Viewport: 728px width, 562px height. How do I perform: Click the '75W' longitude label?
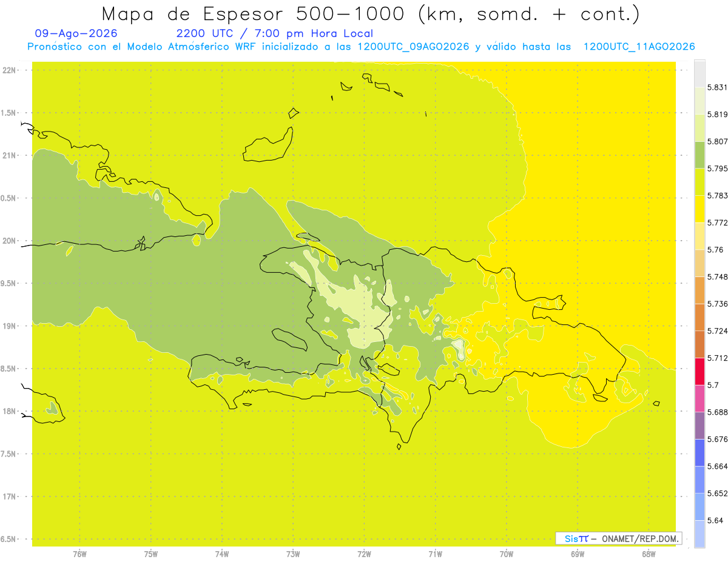(151, 554)
